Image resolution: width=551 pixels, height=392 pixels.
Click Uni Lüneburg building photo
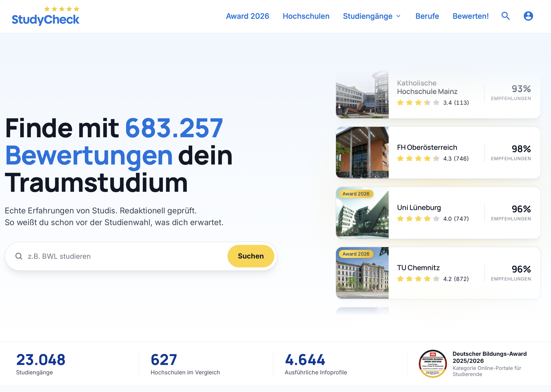(x=362, y=213)
